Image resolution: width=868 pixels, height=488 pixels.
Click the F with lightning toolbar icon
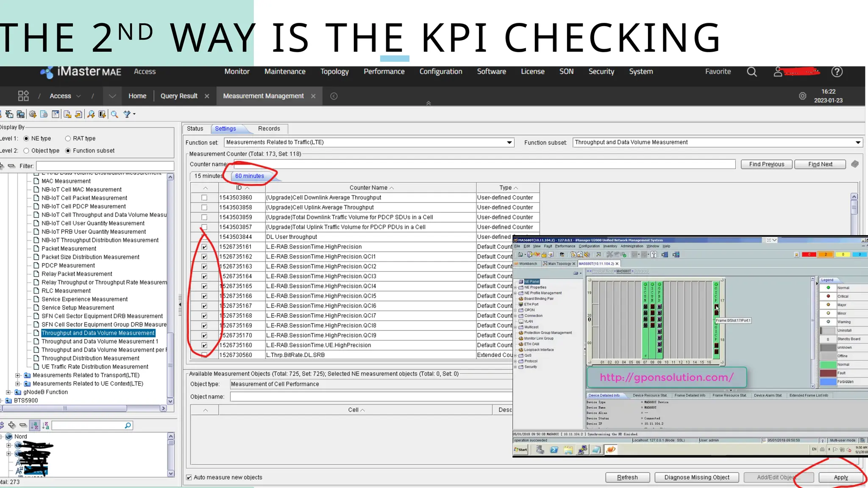(102, 114)
